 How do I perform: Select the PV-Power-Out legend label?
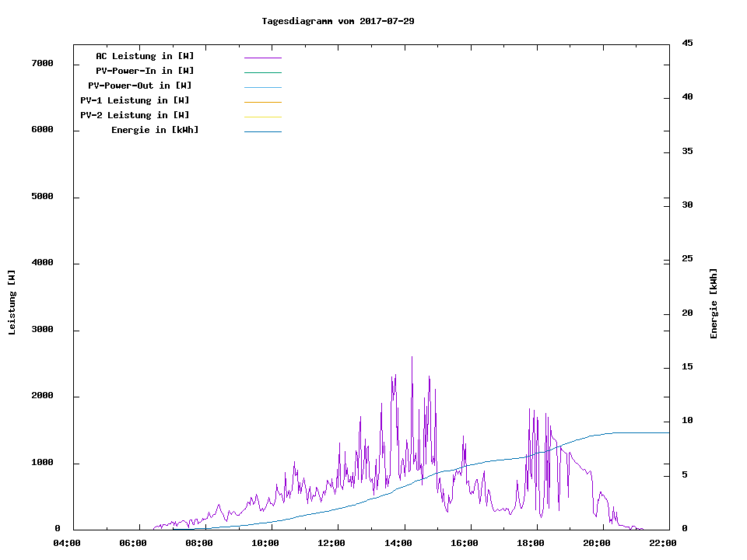(x=140, y=86)
